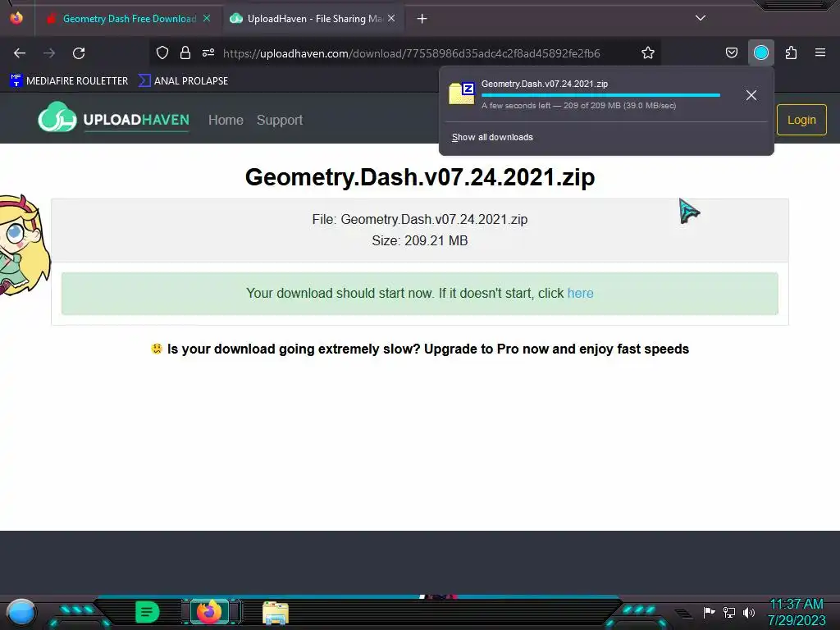This screenshot has height=630, width=840.
Task: Click the forward navigation arrow
Action: coord(49,53)
